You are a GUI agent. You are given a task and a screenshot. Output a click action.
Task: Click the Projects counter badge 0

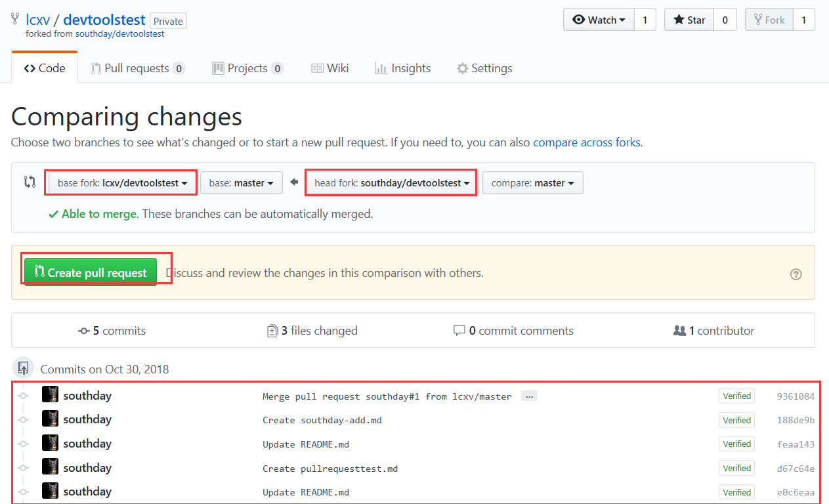(x=277, y=68)
